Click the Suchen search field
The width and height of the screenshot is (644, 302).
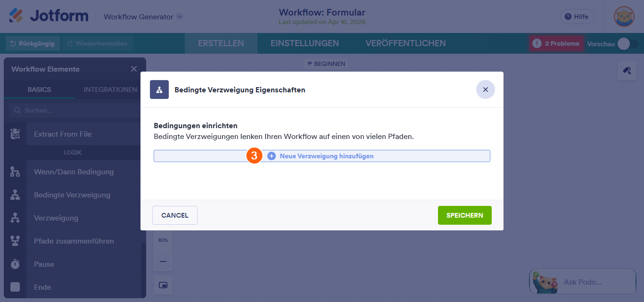75,110
